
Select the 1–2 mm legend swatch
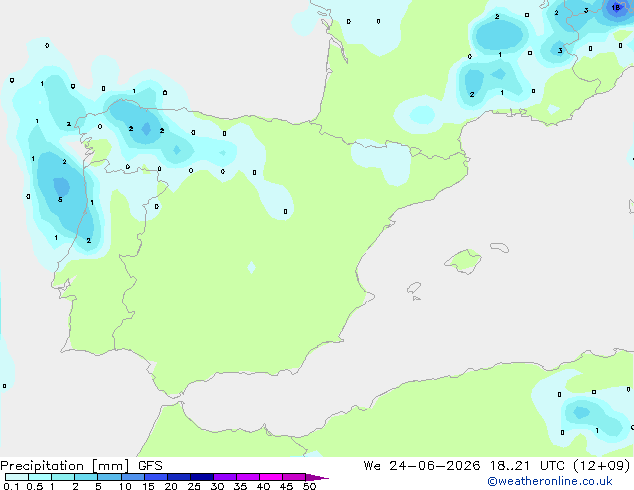tap(63, 477)
